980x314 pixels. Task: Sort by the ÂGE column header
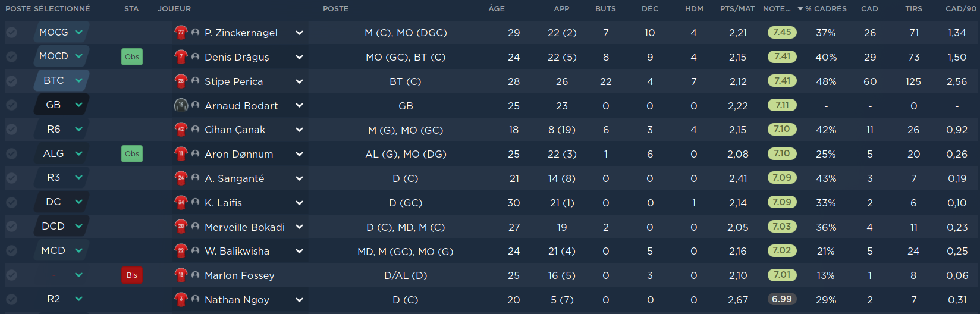click(x=497, y=8)
